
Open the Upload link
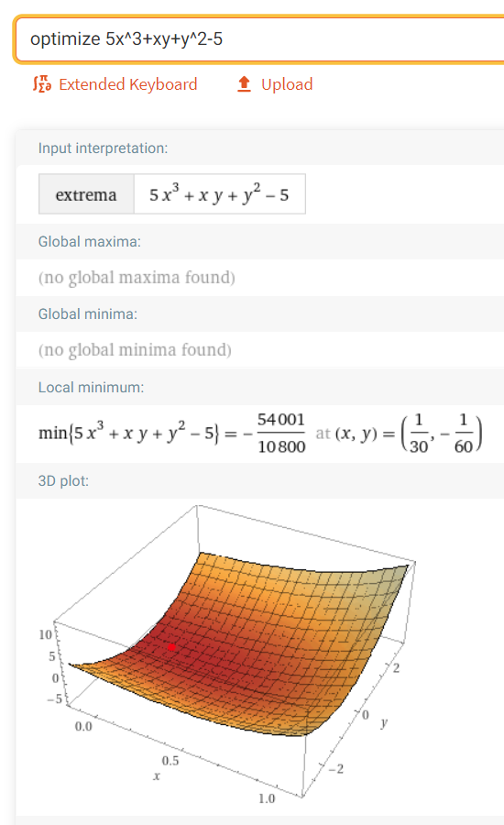coord(287,84)
